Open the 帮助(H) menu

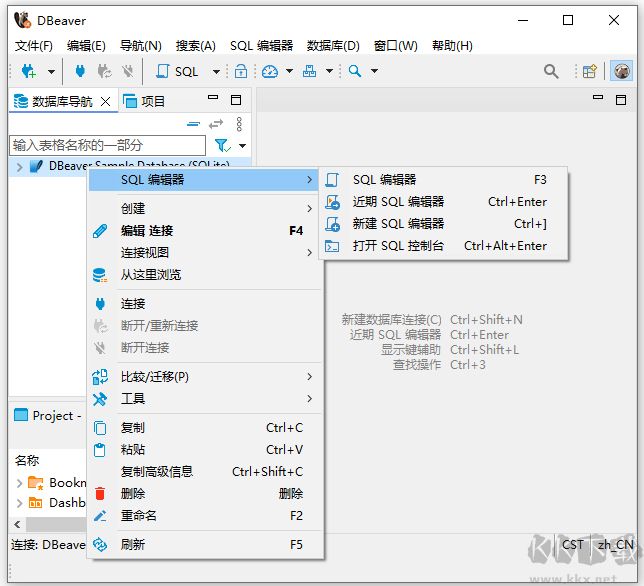[452, 46]
